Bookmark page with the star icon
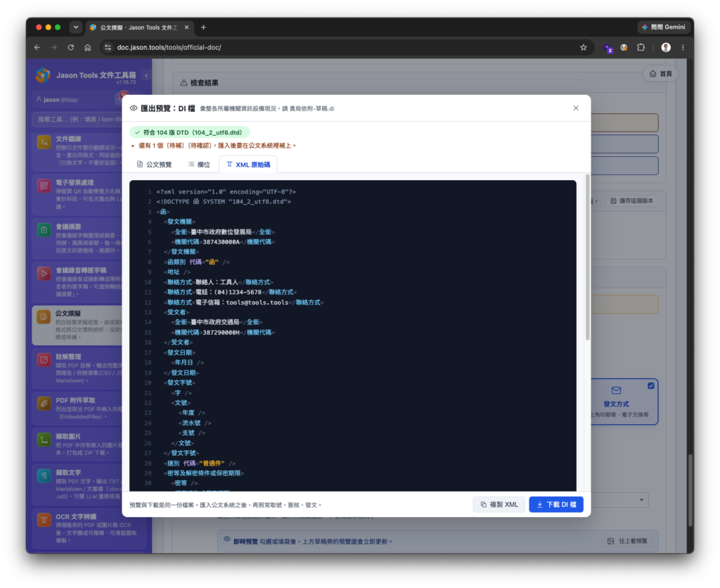 click(584, 47)
